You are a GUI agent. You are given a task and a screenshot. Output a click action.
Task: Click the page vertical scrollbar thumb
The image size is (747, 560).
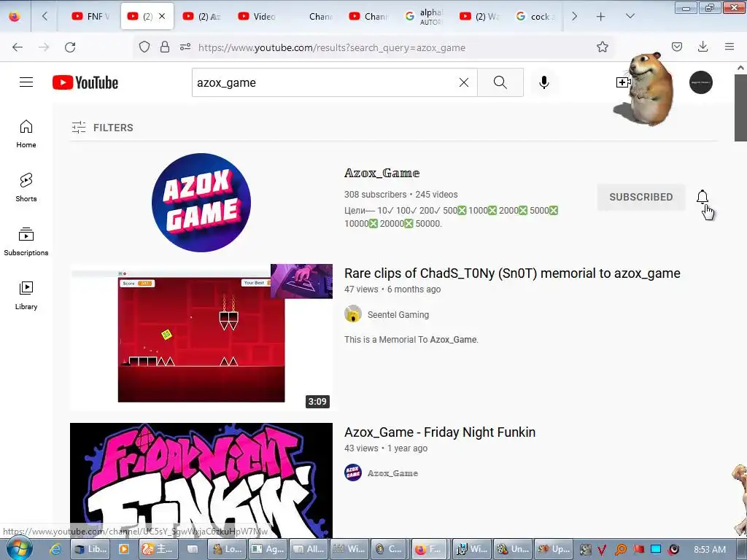[x=740, y=108]
